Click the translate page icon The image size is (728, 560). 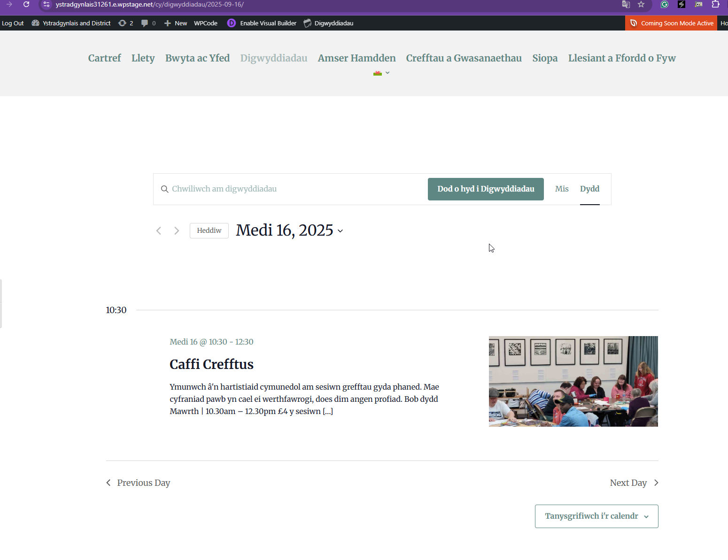coord(626,4)
